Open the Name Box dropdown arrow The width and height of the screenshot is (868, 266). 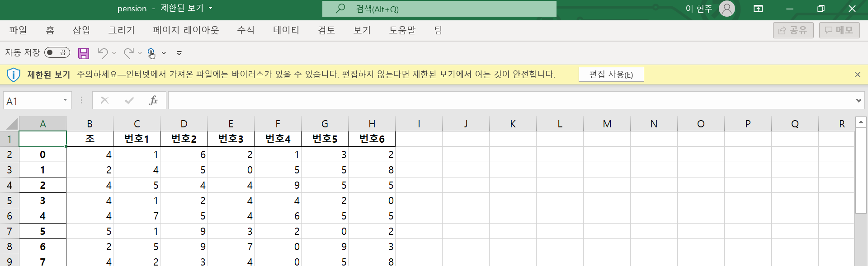[x=65, y=100]
